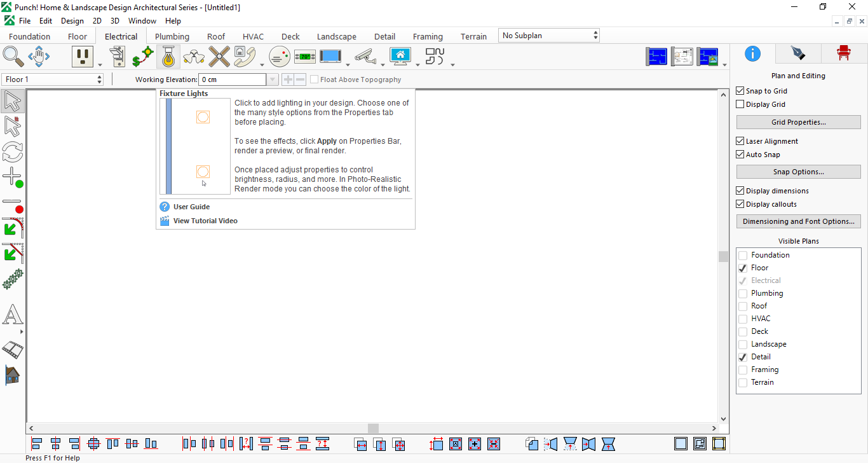Click the horizontal scrollbar thumb
This screenshot has height=463, width=868.
click(x=374, y=429)
